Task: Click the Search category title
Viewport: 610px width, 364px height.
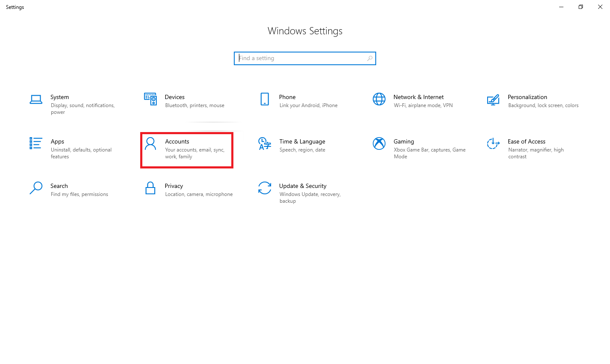Action: [59, 186]
